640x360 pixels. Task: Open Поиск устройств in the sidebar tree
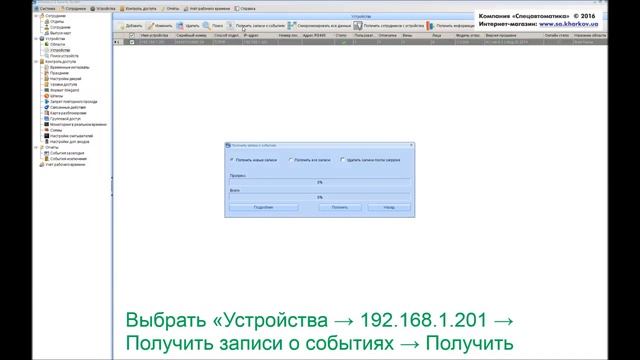coord(61,56)
